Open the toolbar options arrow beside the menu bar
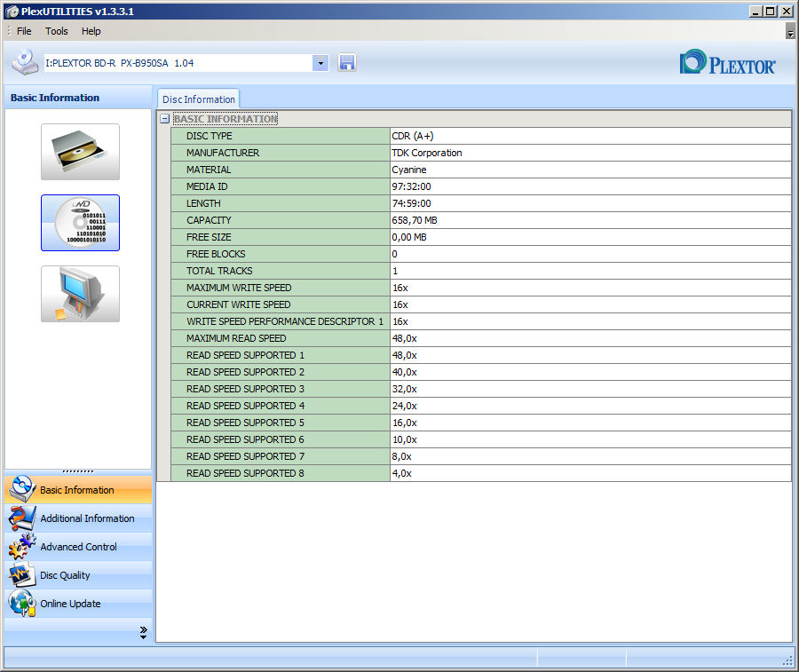The image size is (799, 672). point(790,32)
